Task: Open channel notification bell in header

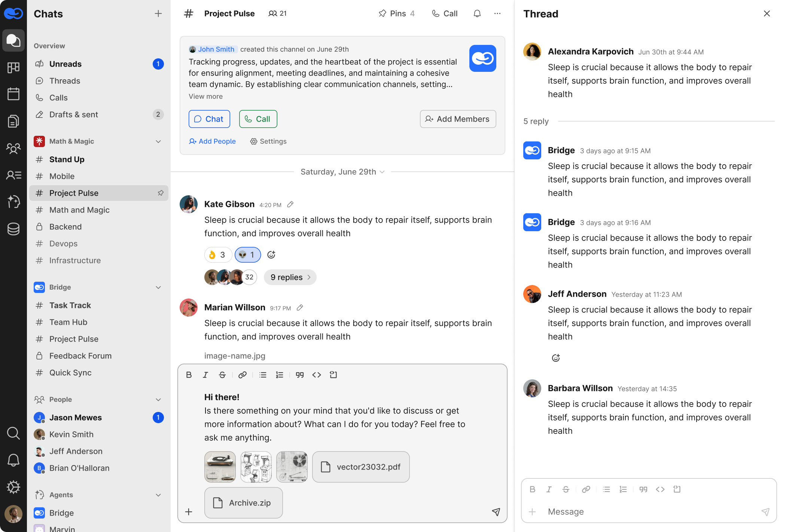Action: point(477,13)
